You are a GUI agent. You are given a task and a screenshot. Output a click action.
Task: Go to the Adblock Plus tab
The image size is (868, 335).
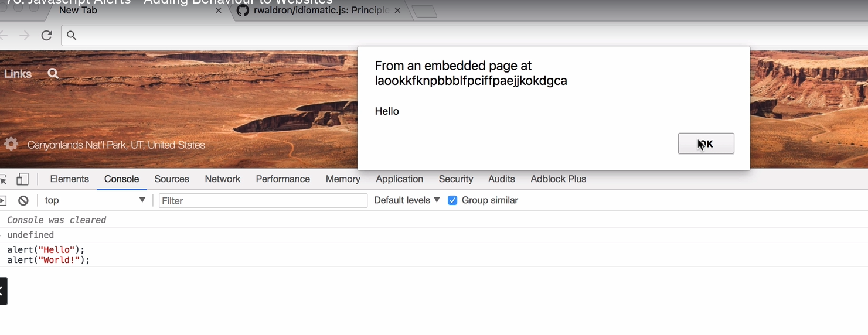point(558,179)
